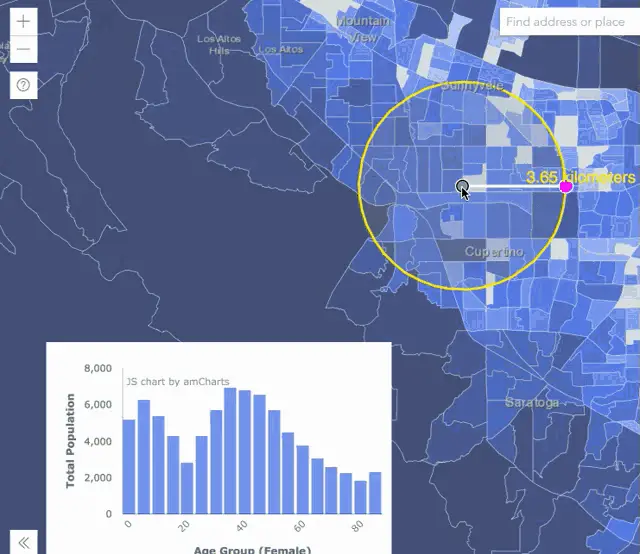Select the first bar at age 0
Screen dimensions: 640x554
129,467
